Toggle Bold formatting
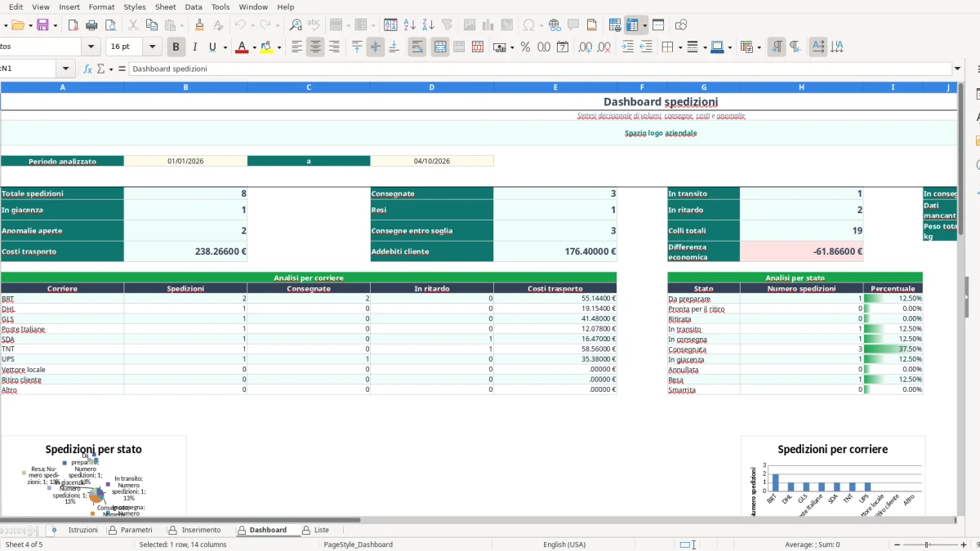 coord(176,47)
